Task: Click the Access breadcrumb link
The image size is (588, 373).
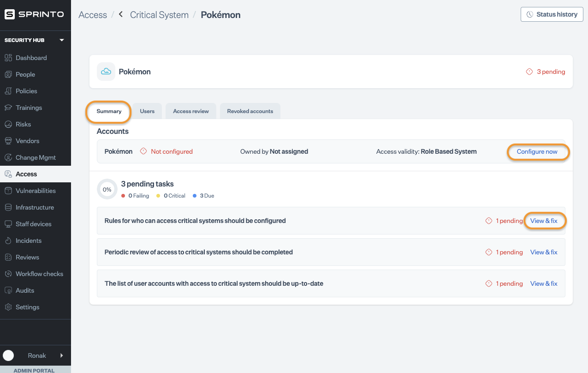Action: point(93,15)
